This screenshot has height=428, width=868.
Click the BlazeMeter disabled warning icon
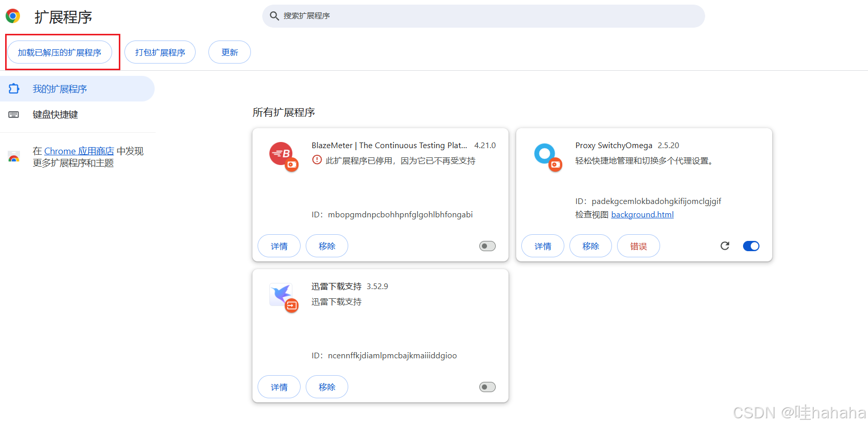[317, 160]
